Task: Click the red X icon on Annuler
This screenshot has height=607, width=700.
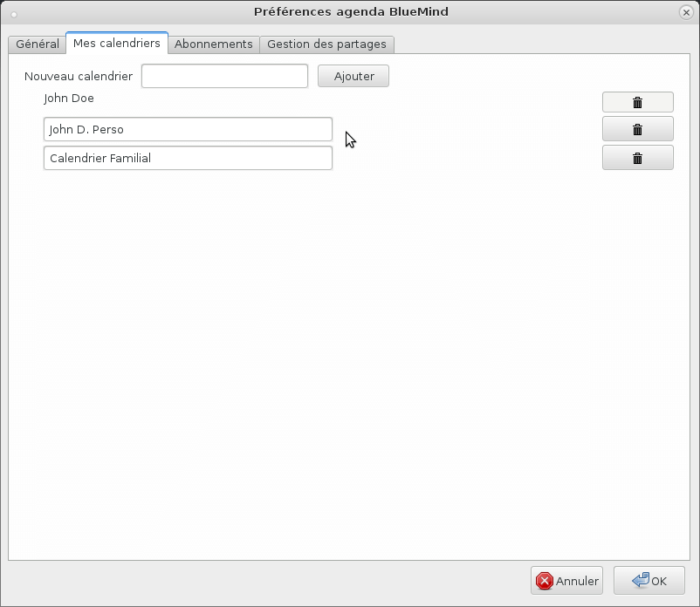Action: click(x=545, y=581)
